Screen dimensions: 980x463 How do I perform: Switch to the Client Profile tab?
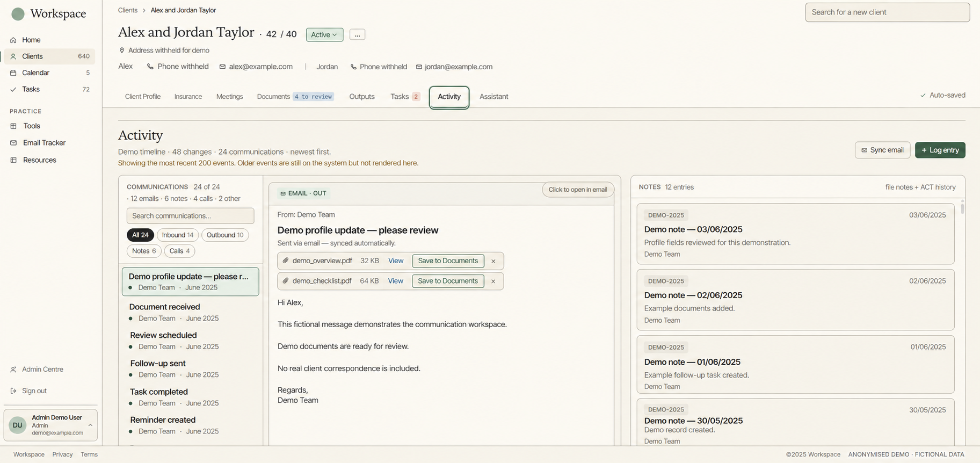click(x=143, y=97)
